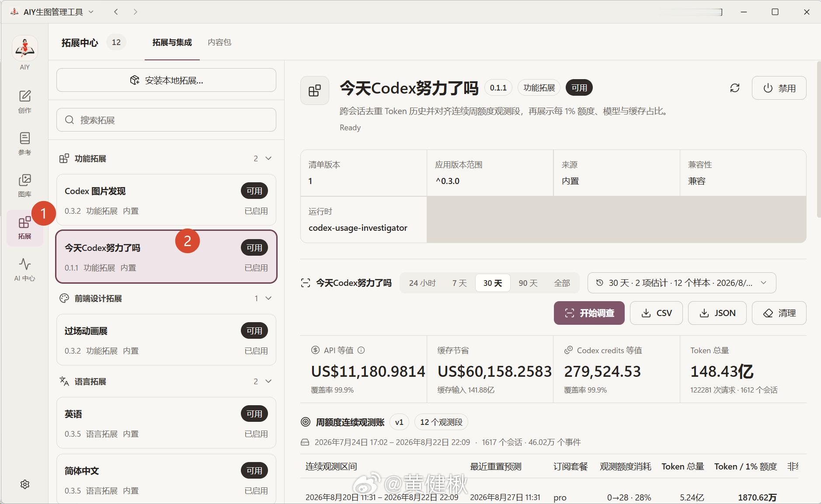Image resolution: width=821 pixels, height=504 pixels.
Task: Refresh the 今天Codex努力了吗 extension
Action: click(735, 88)
